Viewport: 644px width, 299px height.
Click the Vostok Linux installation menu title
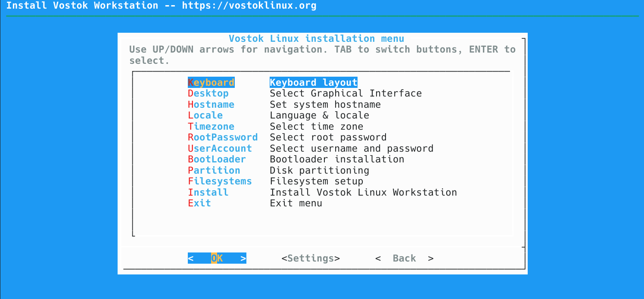tap(317, 38)
